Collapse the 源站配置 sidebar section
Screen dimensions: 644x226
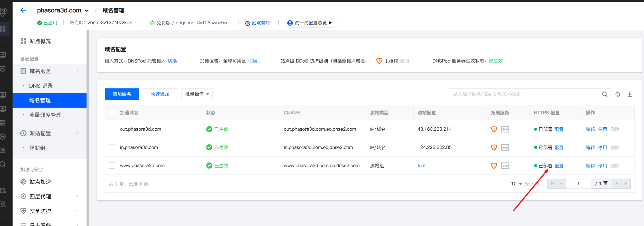77,133
